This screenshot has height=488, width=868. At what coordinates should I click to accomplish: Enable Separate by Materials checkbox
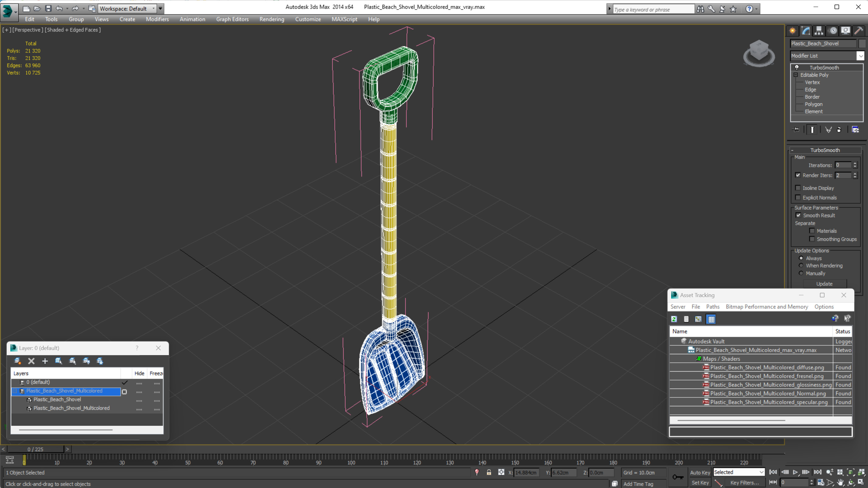pos(812,231)
